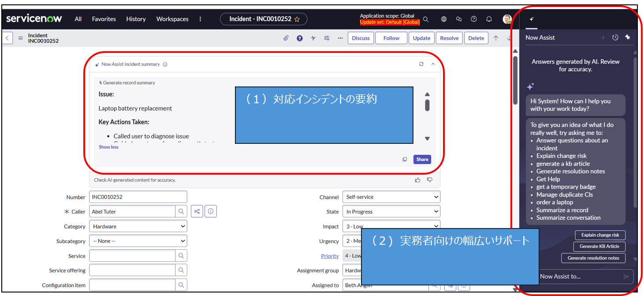Viewport: 644px width, 296px height.
Task: Open the globe scope picker icon
Action: point(444,19)
